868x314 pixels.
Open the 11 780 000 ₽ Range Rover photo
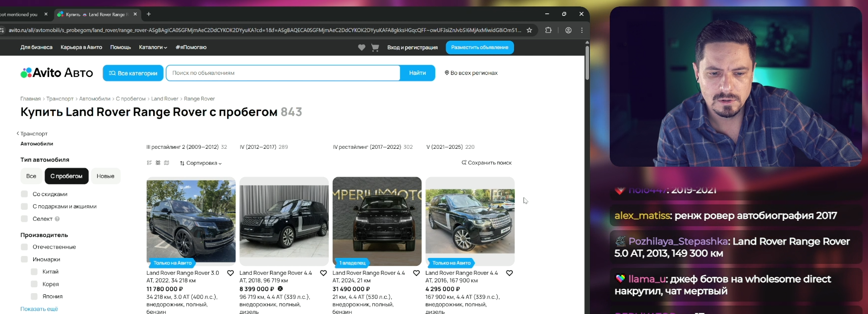tap(191, 221)
